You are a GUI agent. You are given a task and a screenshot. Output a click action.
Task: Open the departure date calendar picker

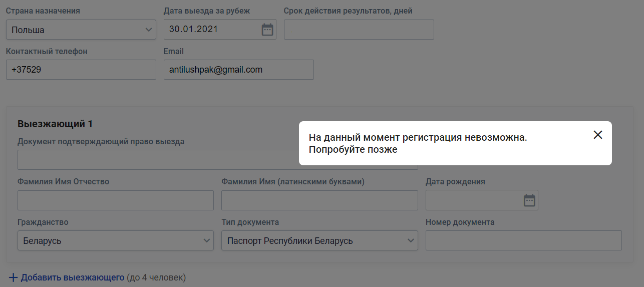[267, 30]
